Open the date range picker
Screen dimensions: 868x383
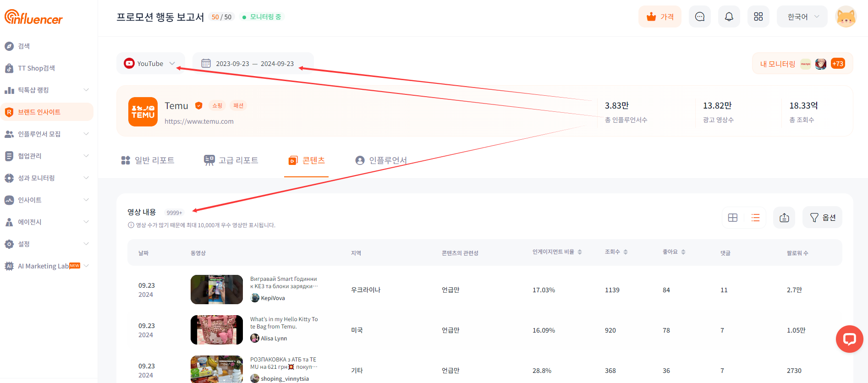tap(253, 63)
